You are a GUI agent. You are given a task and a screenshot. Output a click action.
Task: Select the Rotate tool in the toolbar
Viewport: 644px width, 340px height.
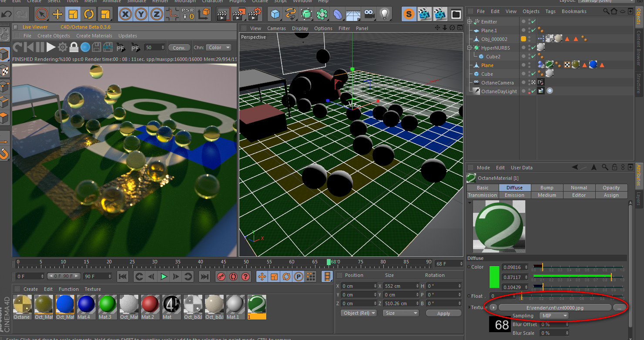89,14
